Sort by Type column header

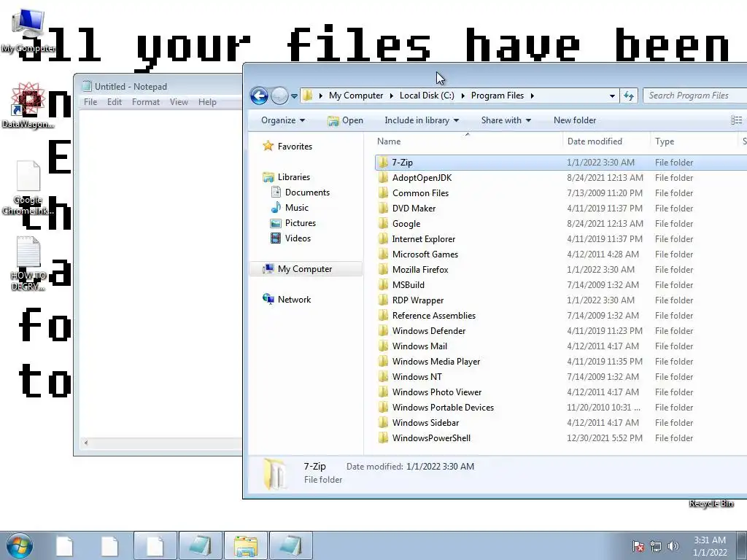tap(664, 141)
